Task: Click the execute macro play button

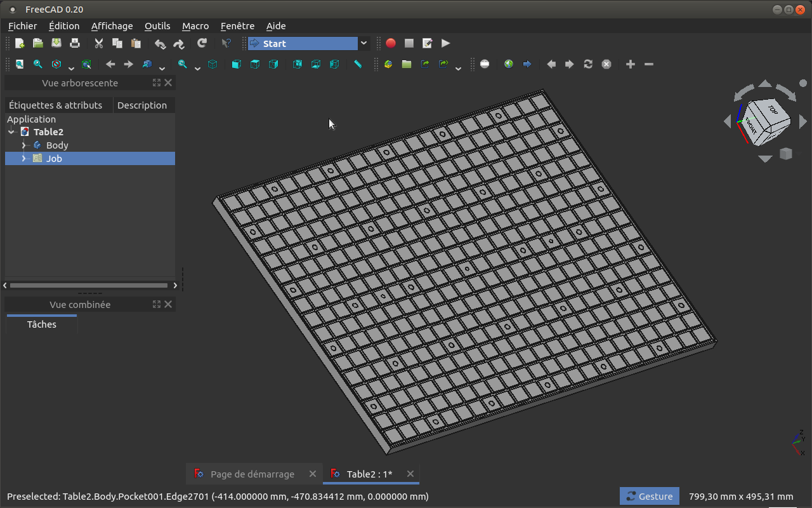Action: (x=446, y=43)
